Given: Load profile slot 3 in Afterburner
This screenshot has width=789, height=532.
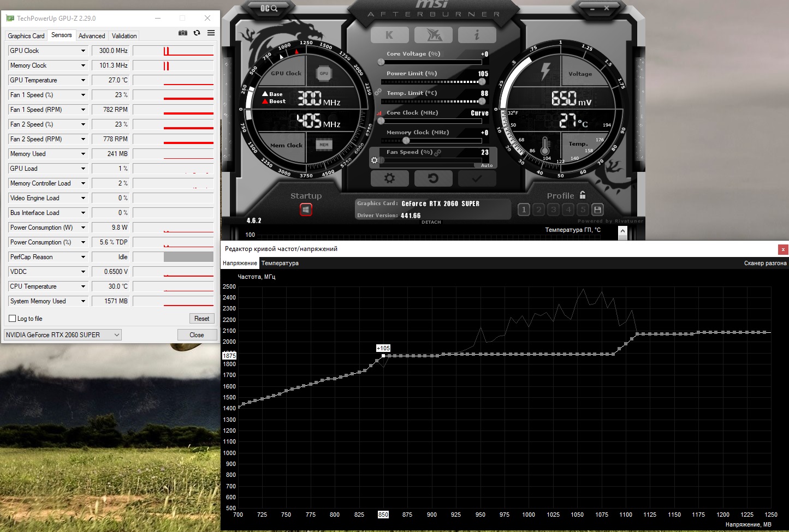Looking at the screenshot, I should click(554, 210).
